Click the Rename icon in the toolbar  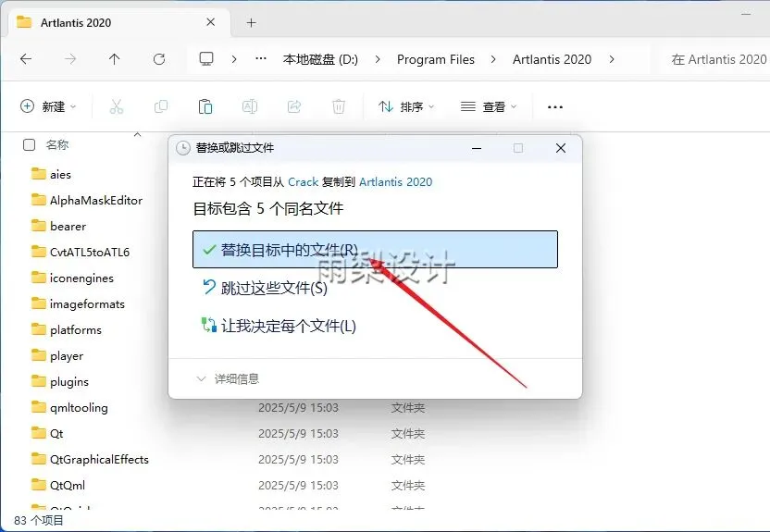point(250,106)
